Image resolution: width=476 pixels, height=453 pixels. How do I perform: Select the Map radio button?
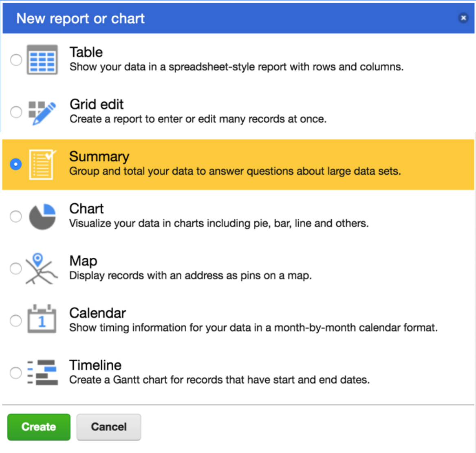coord(16,268)
